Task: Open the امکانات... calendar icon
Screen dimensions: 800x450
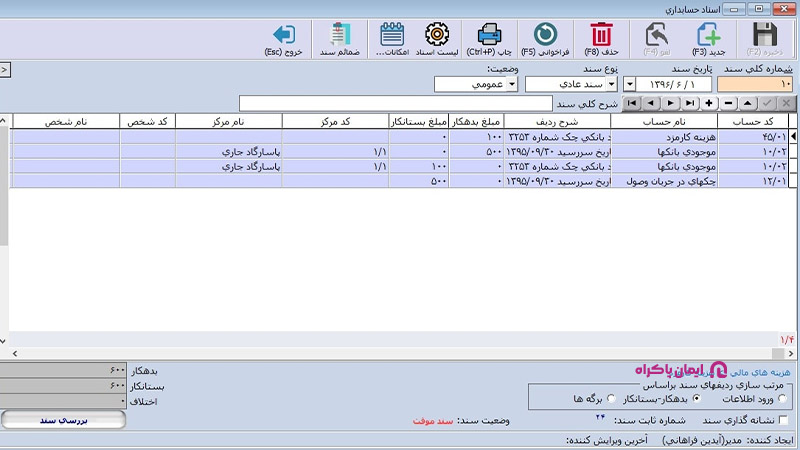Action: click(x=392, y=35)
